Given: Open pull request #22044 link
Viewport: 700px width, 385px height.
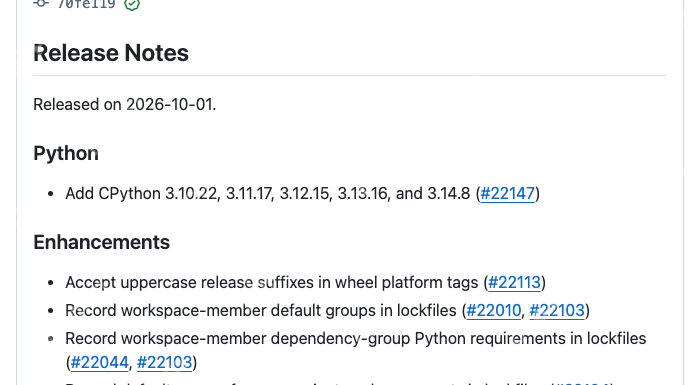Looking at the screenshot, I should tap(100, 362).
